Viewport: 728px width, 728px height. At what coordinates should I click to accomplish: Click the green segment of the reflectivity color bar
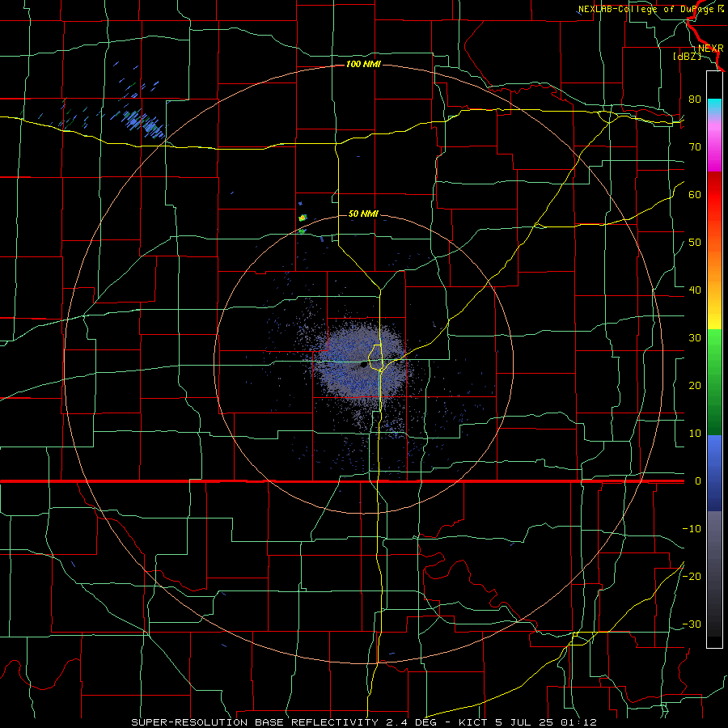[714, 382]
